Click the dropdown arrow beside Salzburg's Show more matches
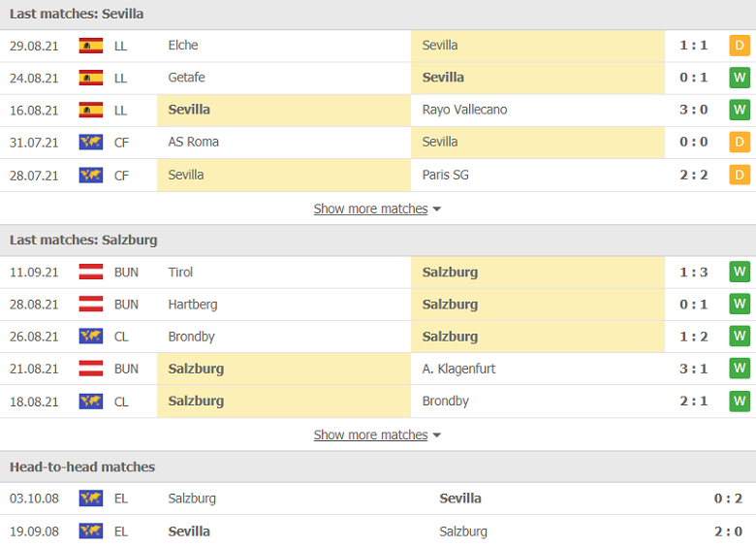Screen dimensions: 756x547 click(437, 435)
